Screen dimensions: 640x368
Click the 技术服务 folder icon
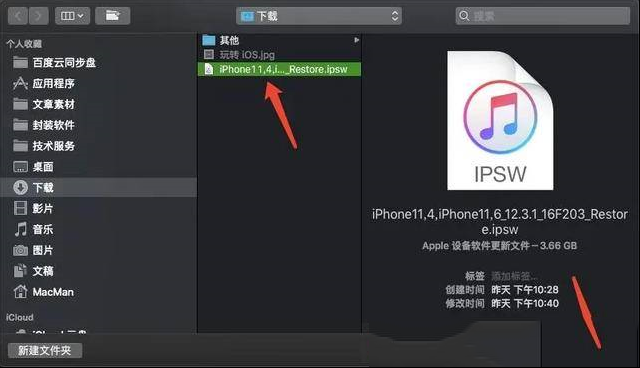pos(20,145)
